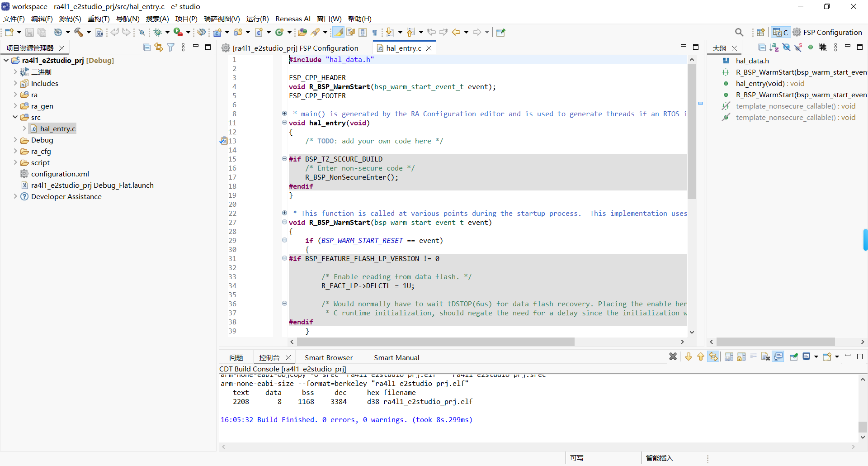The width and height of the screenshot is (868, 466).
Task: Click the Save icon in toolbar
Action: pos(29,32)
